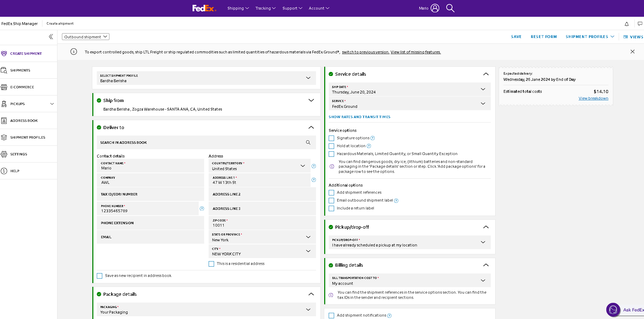Open the search magnifier in the header
Screen dimensions: 644x319
(x=450, y=8)
